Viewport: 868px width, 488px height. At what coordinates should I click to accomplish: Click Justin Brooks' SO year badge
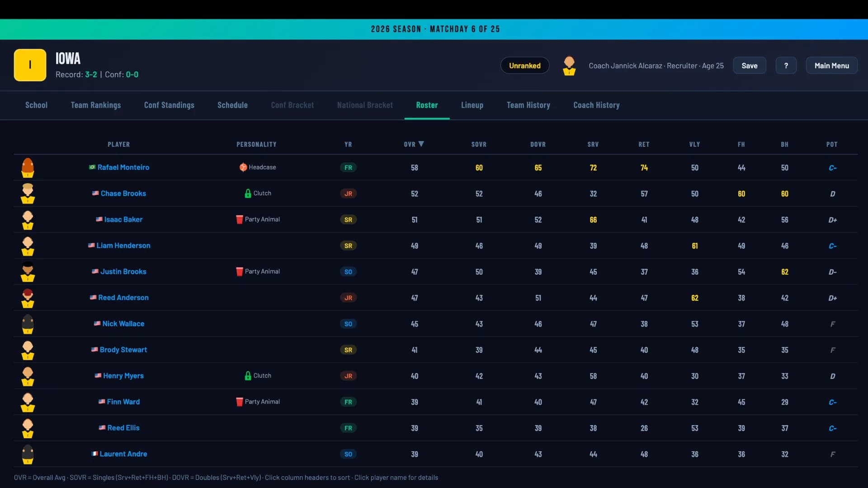(348, 272)
